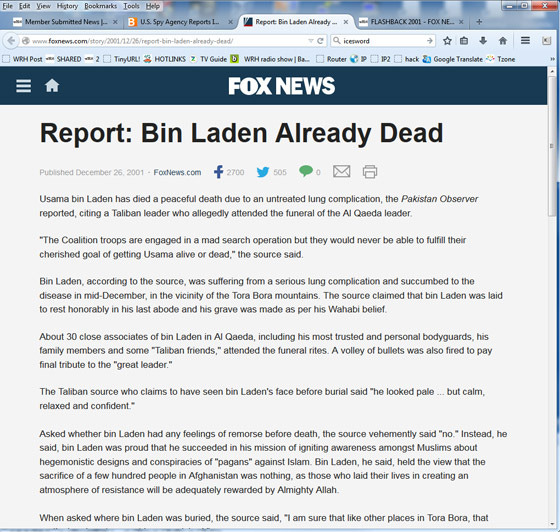560x532 pixels.
Task: Open the History menu
Action: coord(67,6)
